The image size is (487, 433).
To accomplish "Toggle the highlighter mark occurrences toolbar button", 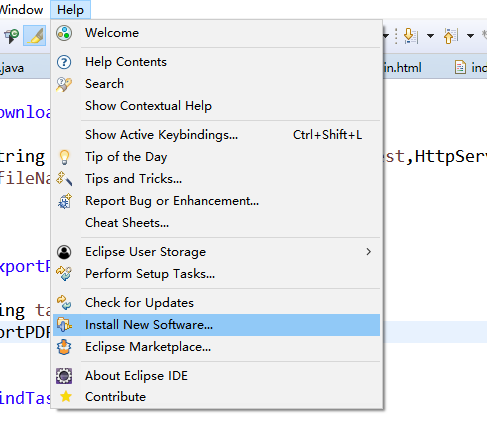I will pos(35,35).
